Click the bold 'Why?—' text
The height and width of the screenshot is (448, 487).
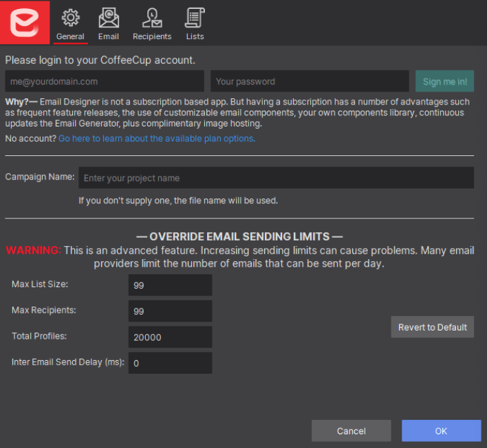tap(21, 102)
